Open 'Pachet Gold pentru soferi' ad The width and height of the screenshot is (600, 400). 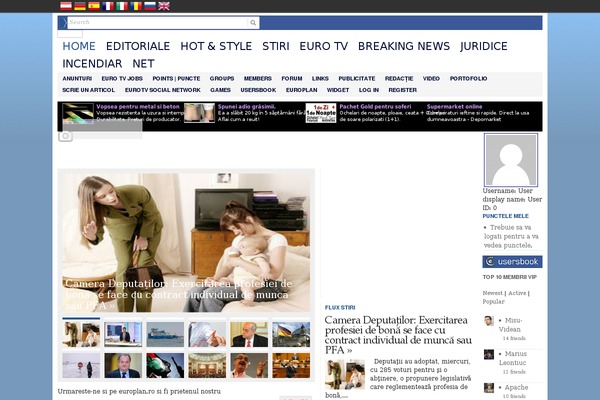(375, 107)
